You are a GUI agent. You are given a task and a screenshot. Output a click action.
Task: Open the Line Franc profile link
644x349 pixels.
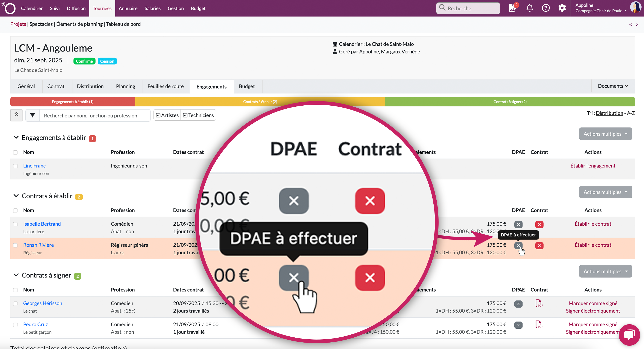[x=34, y=165]
